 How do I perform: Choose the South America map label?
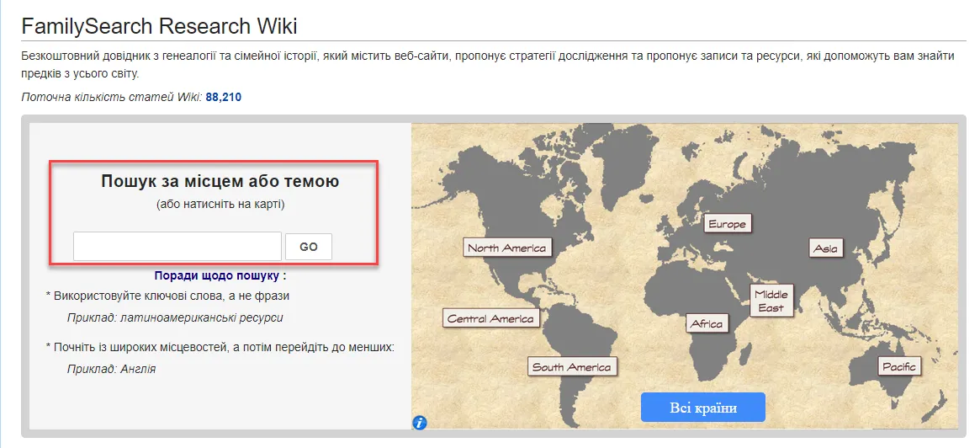click(x=572, y=367)
